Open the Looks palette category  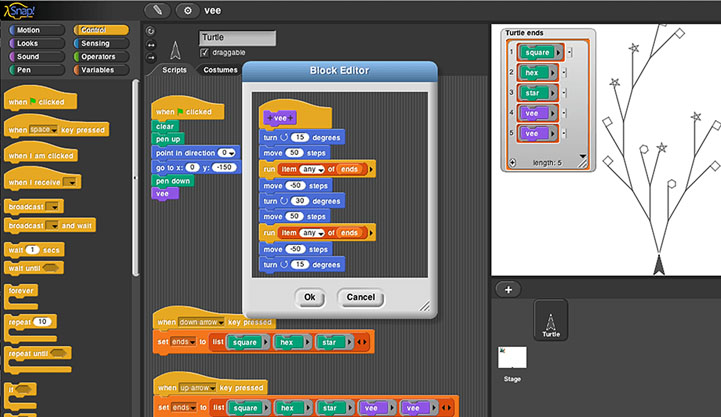coord(37,43)
